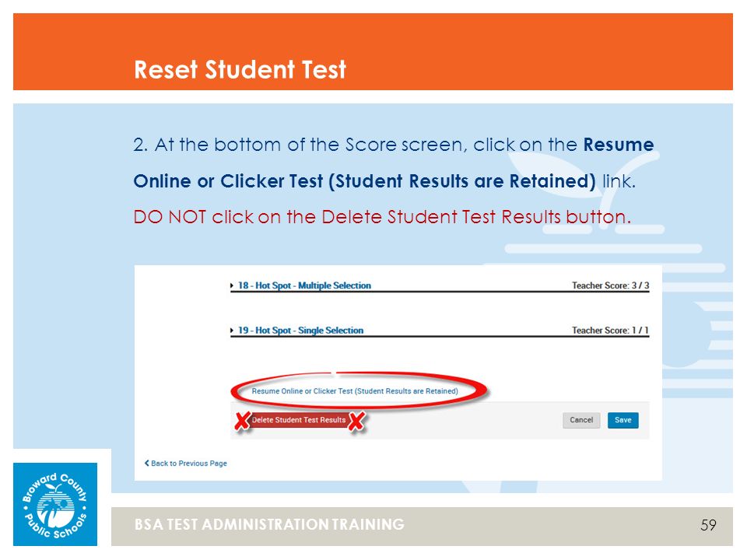Click the red DO NOT click warning text
This screenshot has height=560, width=747.
(382, 217)
